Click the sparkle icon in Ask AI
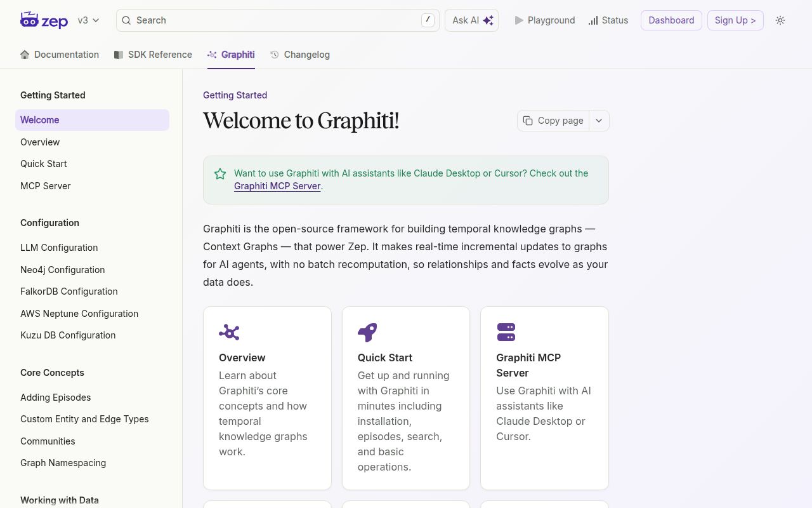The width and height of the screenshot is (812, 508). point(488,20)
